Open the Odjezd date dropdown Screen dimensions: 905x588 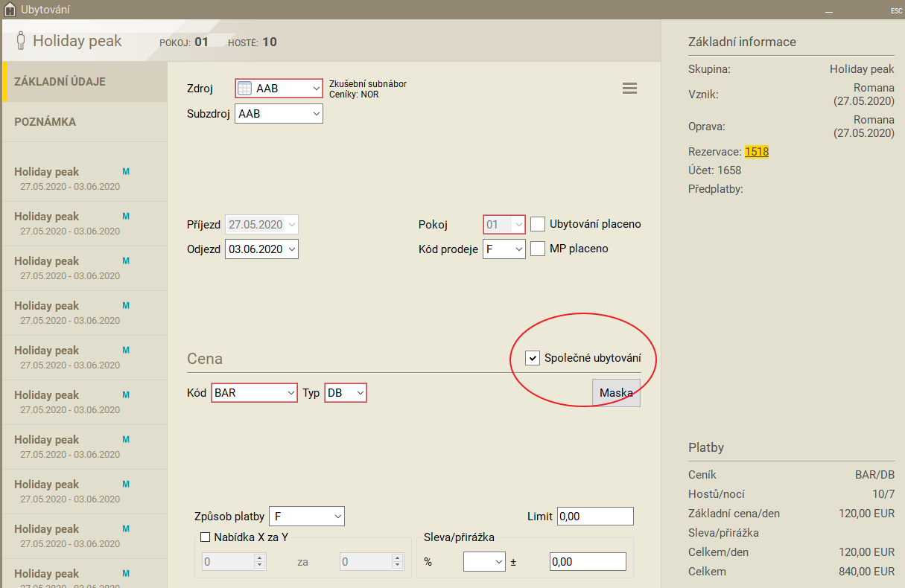tap(291, 249)
